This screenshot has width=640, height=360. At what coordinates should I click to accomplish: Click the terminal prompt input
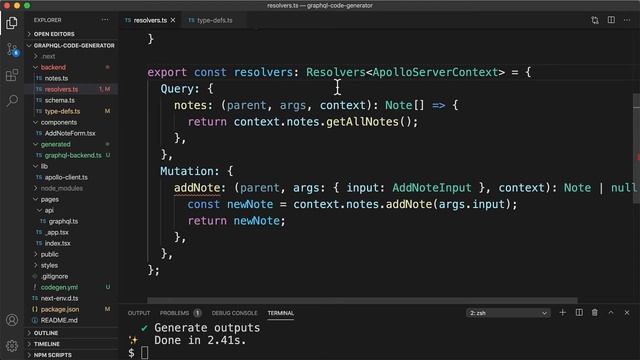144,353
